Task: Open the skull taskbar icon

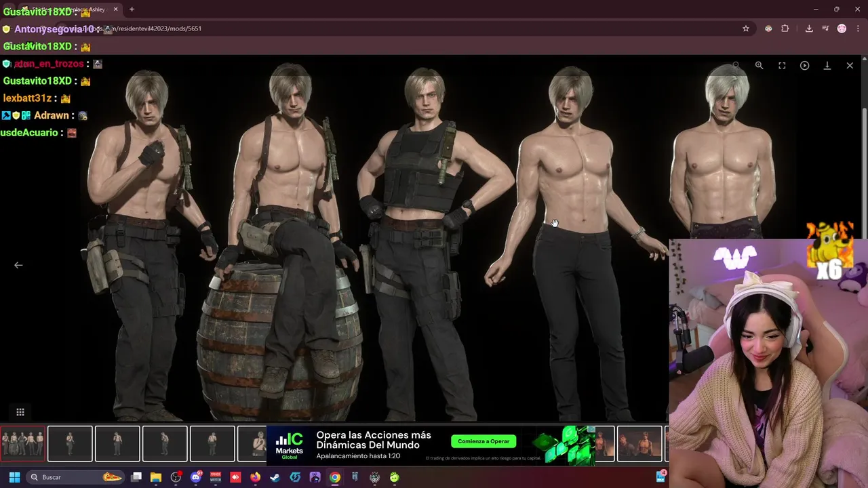Action: [x=374, y=477]
